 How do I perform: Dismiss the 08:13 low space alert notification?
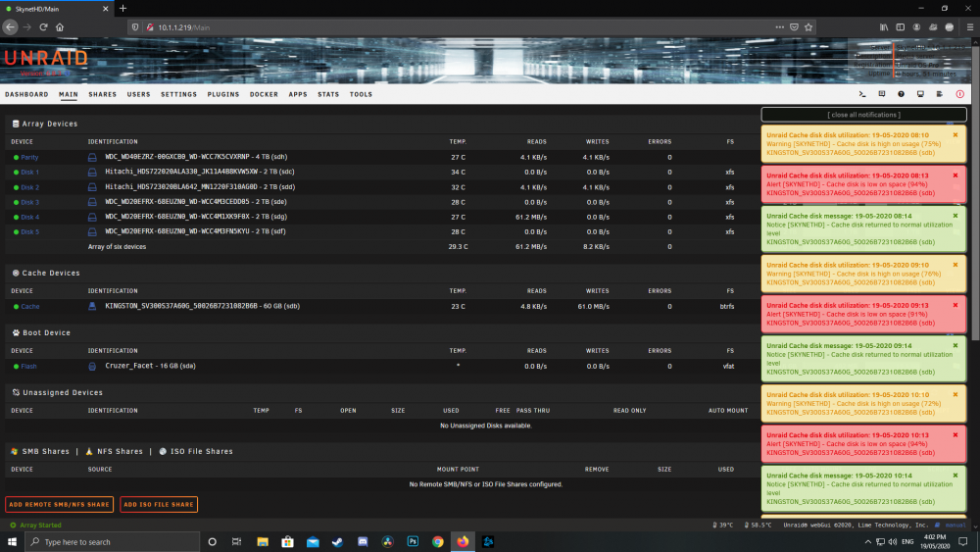955,176
